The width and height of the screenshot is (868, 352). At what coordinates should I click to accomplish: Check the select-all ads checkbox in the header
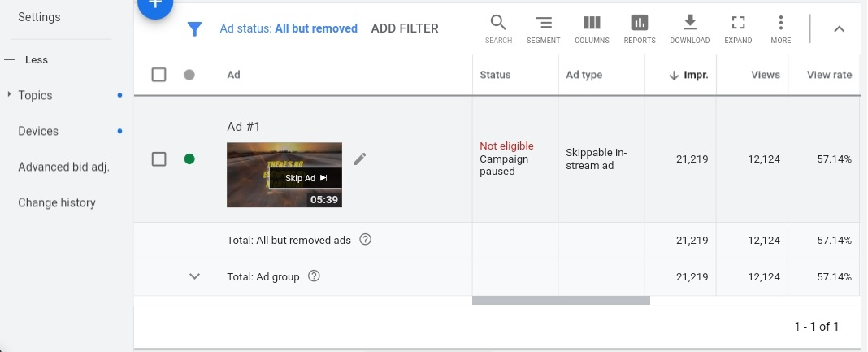click(x=159, y=75)
